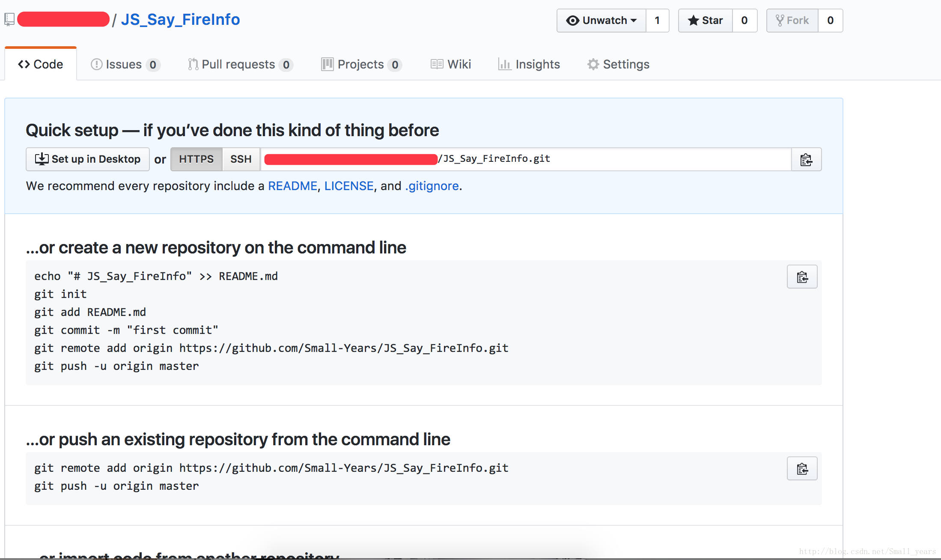Click the redacted owner name link

[x=63, y=19]
